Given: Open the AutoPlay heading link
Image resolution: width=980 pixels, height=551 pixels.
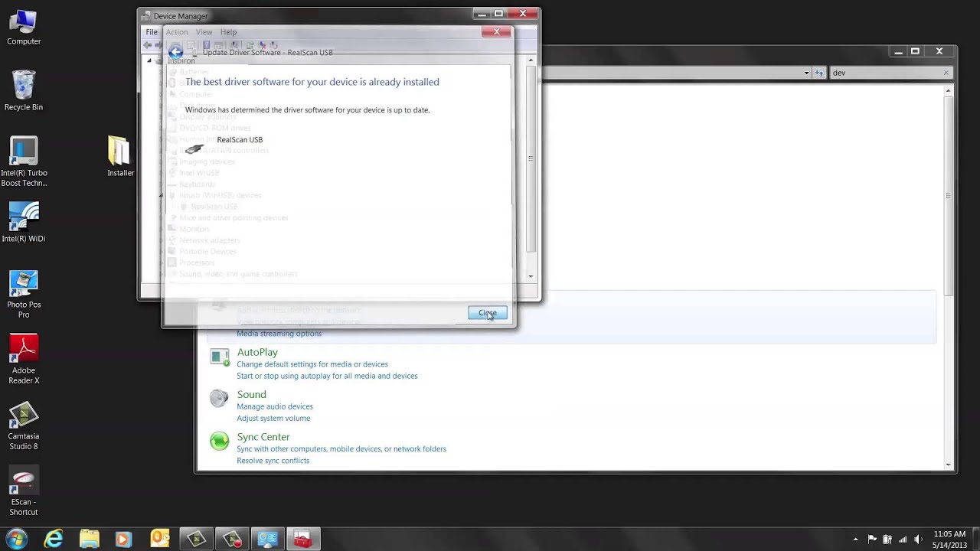Looking at the screenshot, I should [257, 352].
